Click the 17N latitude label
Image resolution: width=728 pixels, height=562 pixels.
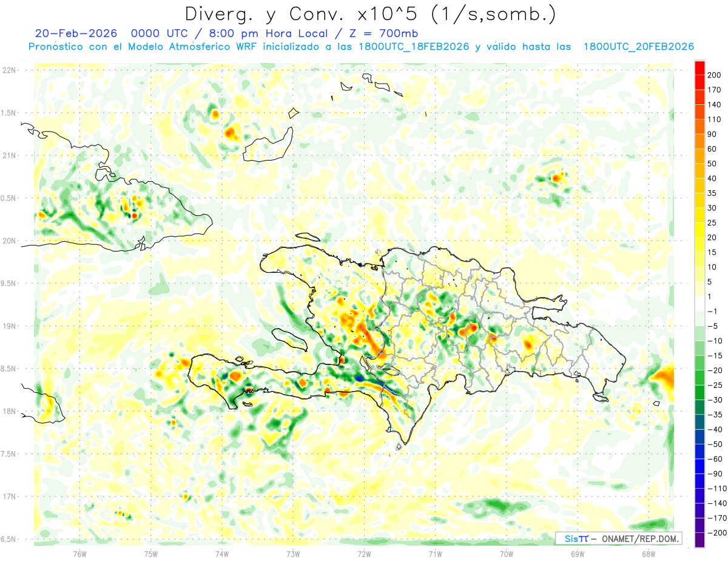10,497
